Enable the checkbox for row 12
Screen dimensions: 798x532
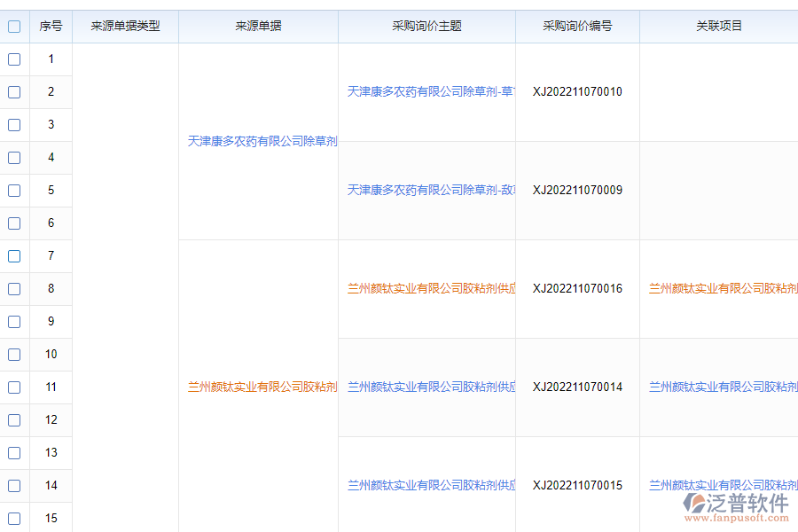(14, 420)
